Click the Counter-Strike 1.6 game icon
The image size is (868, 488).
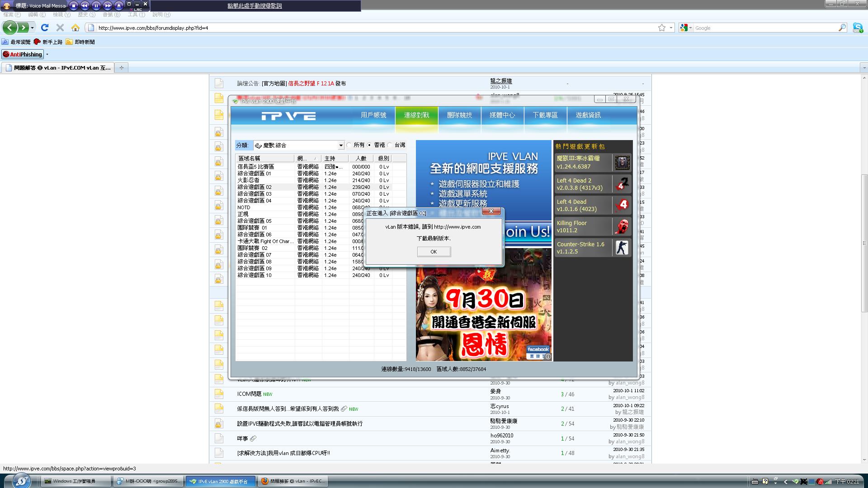click(622, 248)
